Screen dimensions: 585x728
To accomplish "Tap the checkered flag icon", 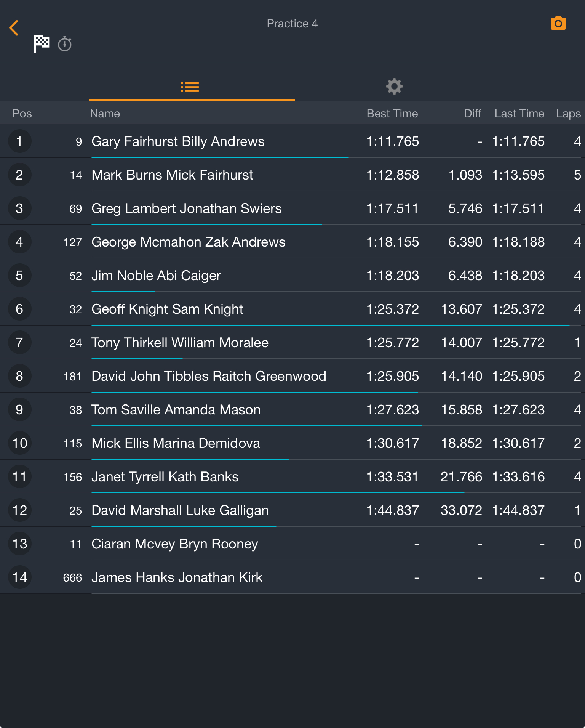I will (41, 43).
